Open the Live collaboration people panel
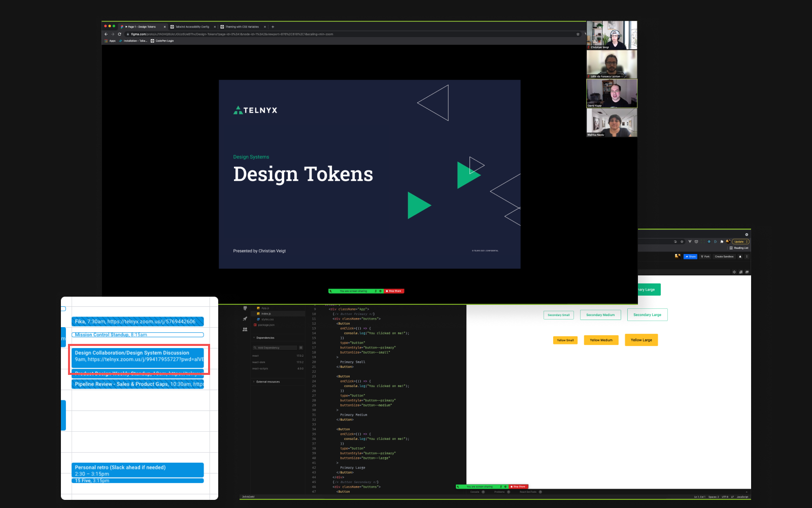812x508 pixels. tap(245, 329)
